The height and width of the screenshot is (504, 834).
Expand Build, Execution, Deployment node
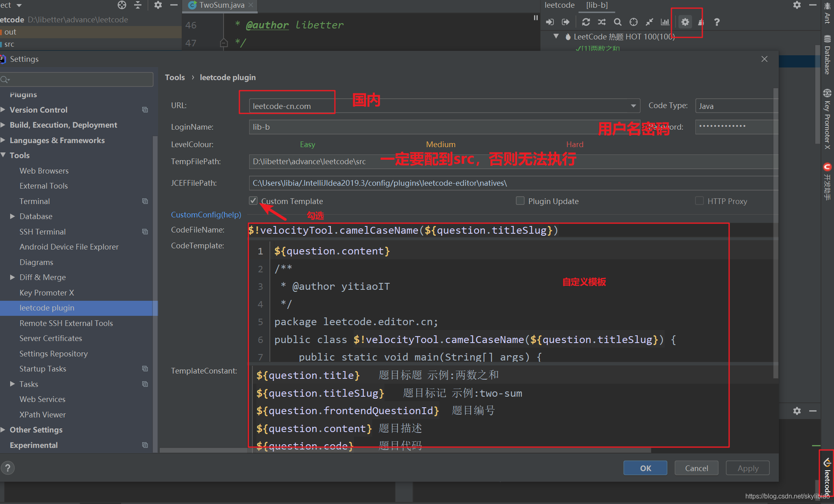point(3,125)
